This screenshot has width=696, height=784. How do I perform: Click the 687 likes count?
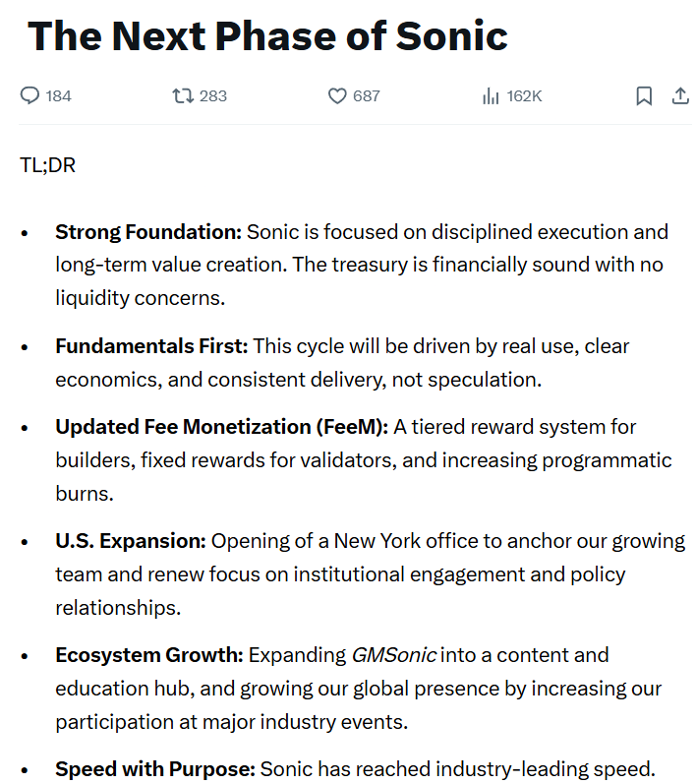pos(367,95)
